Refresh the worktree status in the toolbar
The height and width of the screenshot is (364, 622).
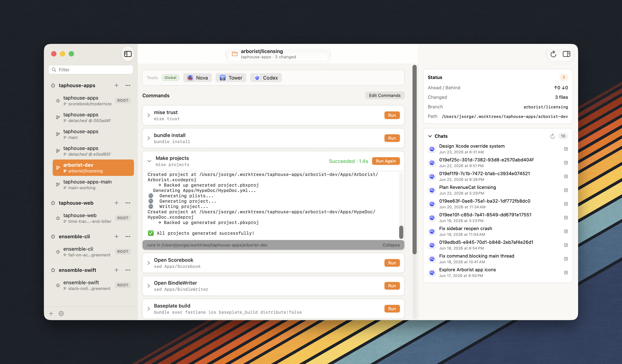pos(553,54)
